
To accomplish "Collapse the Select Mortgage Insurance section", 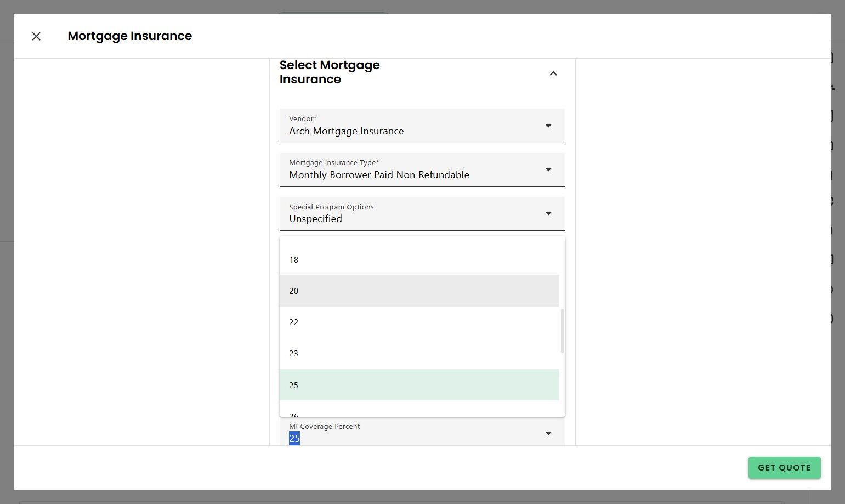I will [x=553, y=73].
